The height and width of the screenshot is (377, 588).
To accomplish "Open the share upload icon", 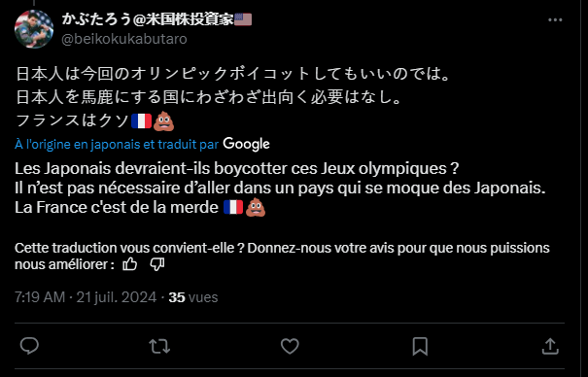I will tap(550, 346).
